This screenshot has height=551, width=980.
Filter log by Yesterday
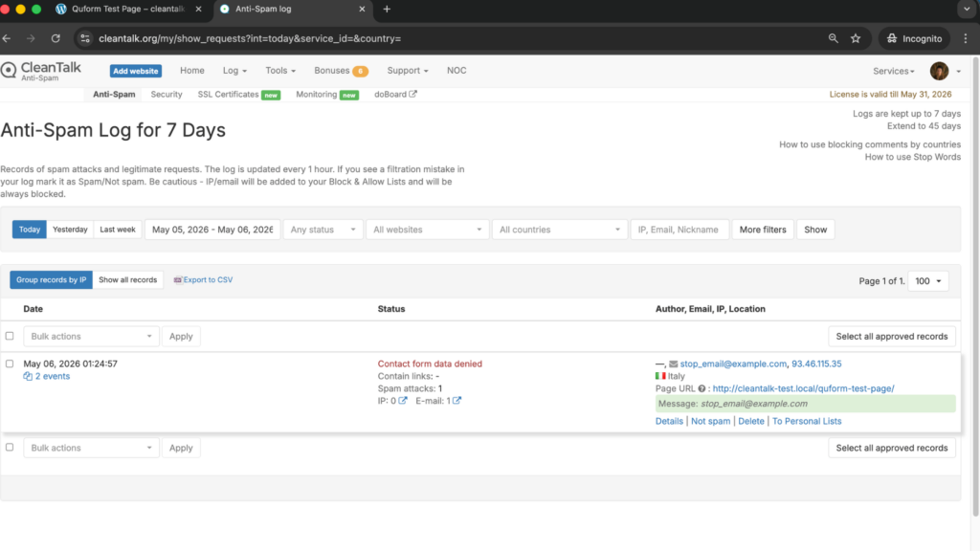point(70,230)
